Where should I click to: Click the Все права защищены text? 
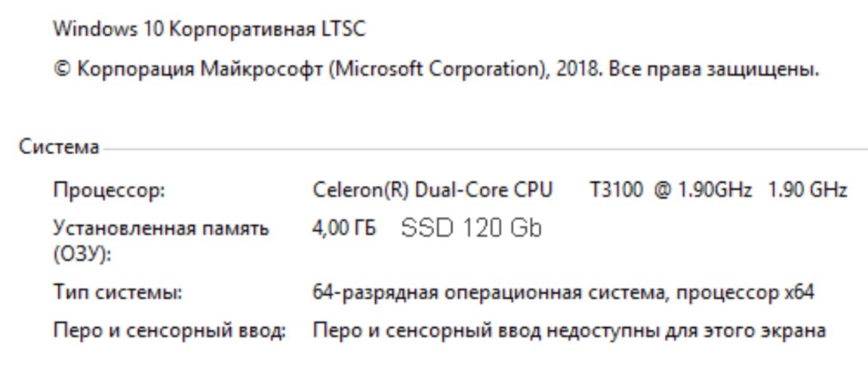tap(713, 70)
